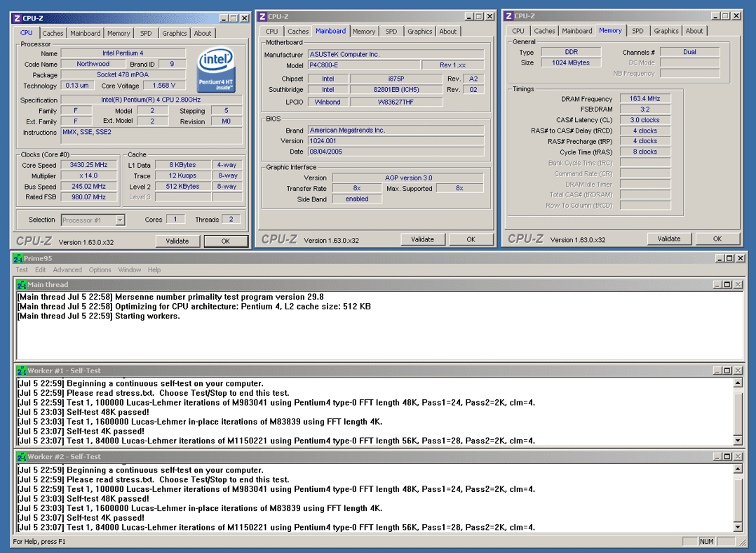Click the chipset value i875P
This screenshot has width=756, height=553.
coord(396,79)
